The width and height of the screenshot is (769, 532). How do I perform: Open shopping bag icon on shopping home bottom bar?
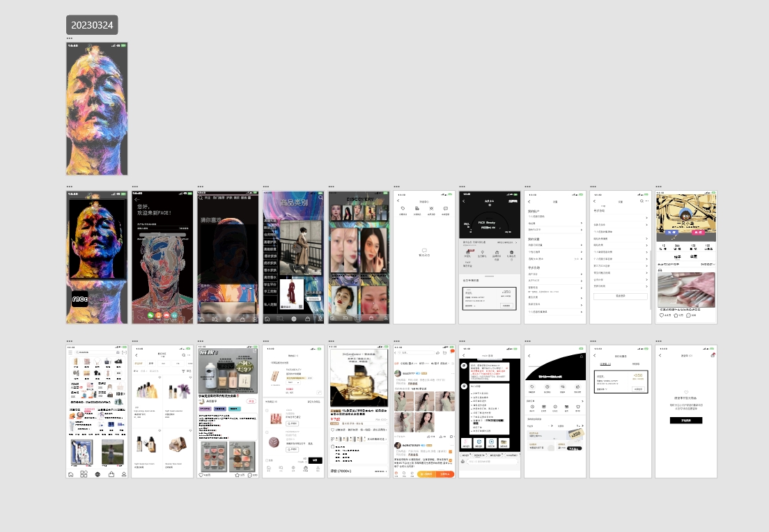(111, 474)
